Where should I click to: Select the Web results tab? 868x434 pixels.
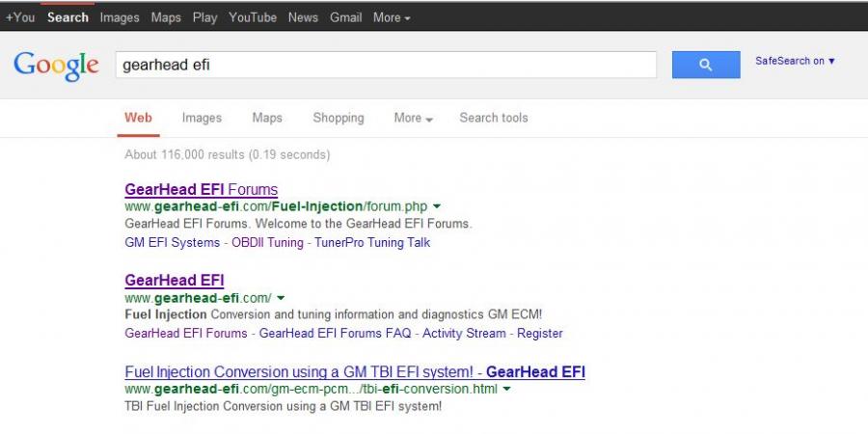coord(138,118)
